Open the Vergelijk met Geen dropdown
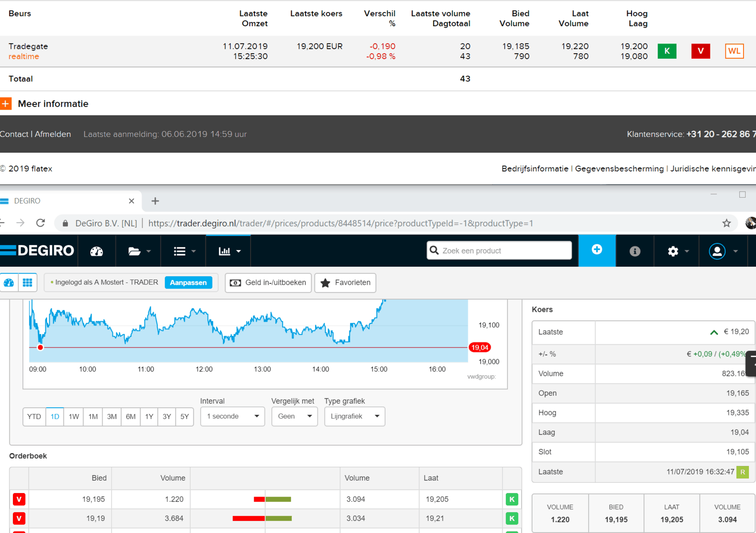 pos(295,417)
